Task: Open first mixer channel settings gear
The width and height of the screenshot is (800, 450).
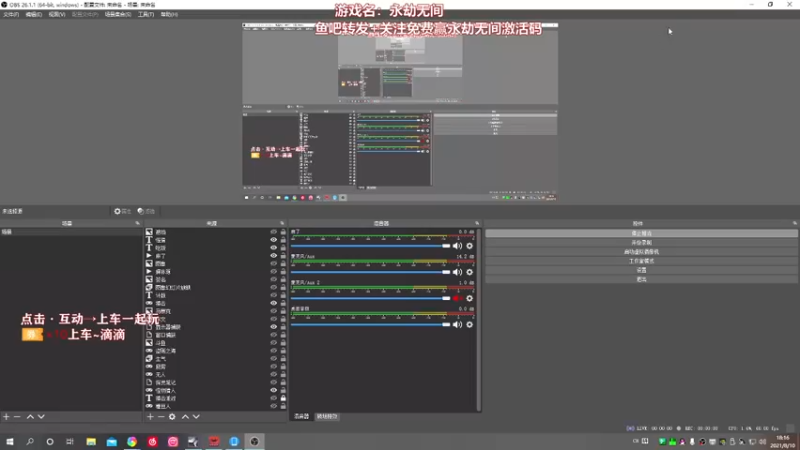Action: tap(469, 246)
